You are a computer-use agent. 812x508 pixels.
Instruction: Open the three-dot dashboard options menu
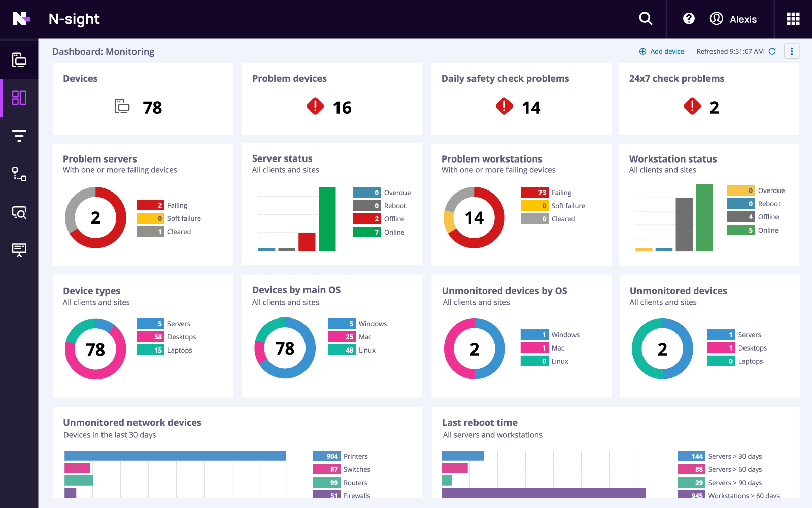pyautogui.click(x=792, y=51)
